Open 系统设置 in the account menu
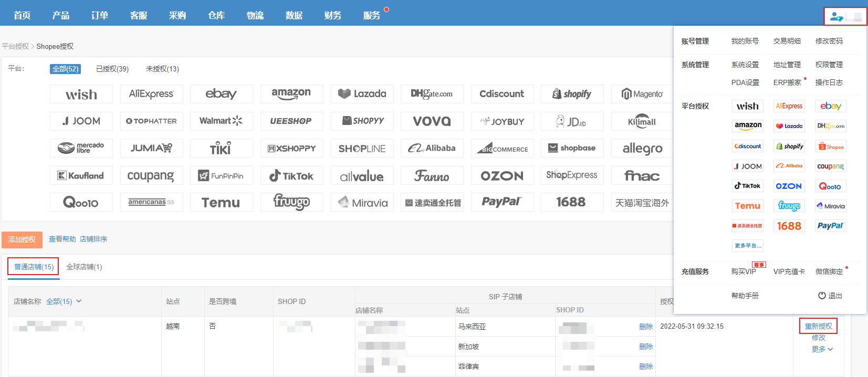Image resolution: width=868 pixels, height=377 pixels. (x=745, y=65)
